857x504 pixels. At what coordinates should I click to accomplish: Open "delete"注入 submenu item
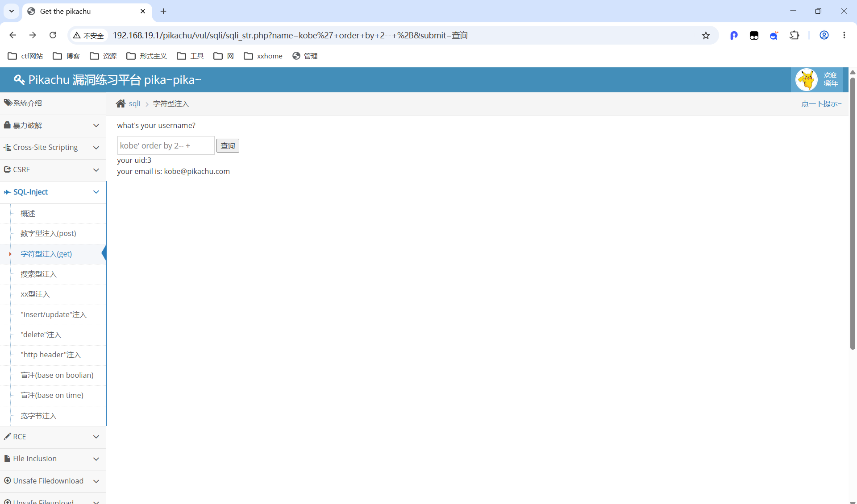click(41, 335)
